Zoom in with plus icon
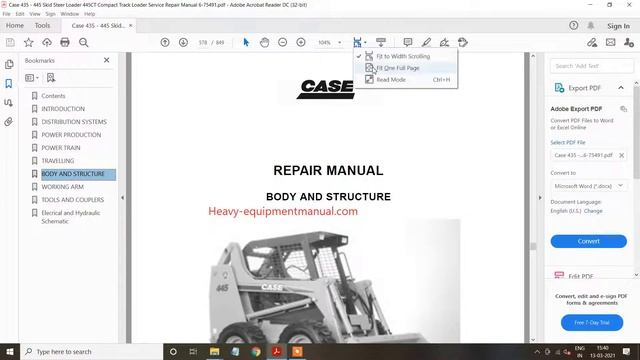The width and height of the screenshot is (640, 360). pos(301,42)
